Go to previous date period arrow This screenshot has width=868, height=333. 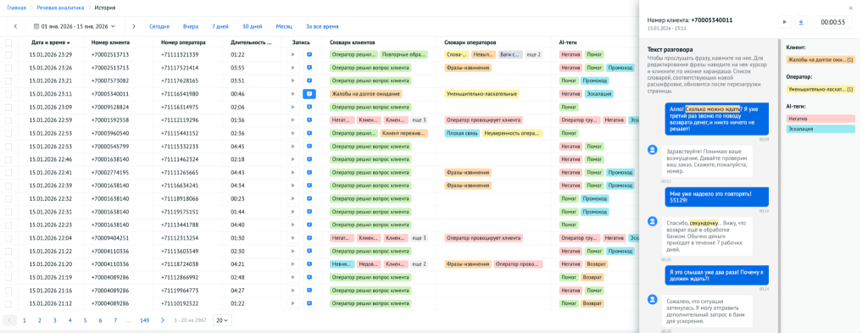(15, 26)
